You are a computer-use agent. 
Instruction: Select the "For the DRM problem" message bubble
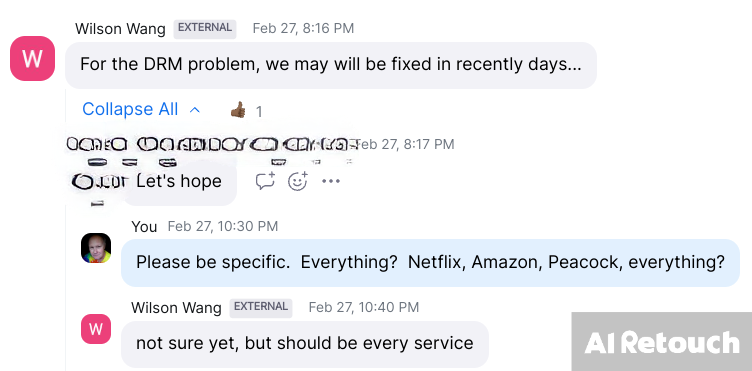(x=331, y=65)
